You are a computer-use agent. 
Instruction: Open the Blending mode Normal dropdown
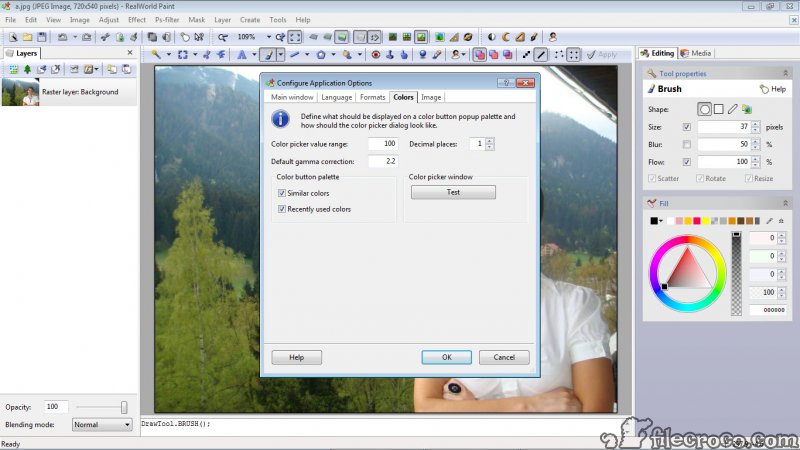[x=102, y=424]
